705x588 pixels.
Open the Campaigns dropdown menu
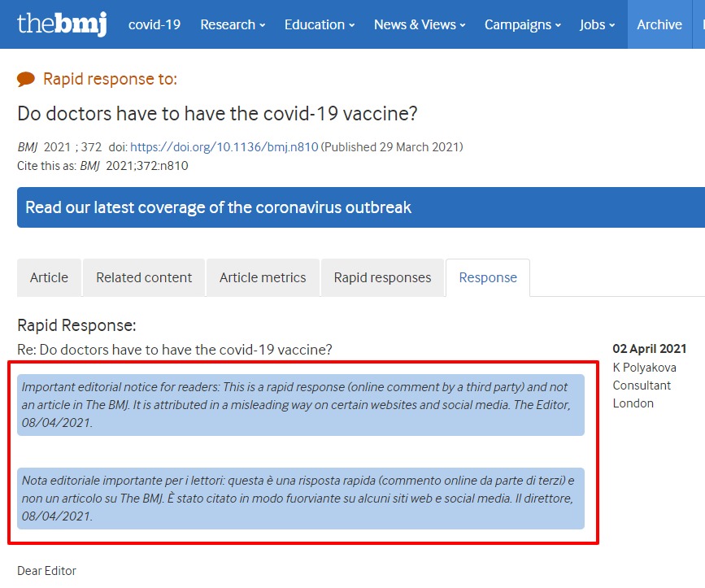point(523,24)
